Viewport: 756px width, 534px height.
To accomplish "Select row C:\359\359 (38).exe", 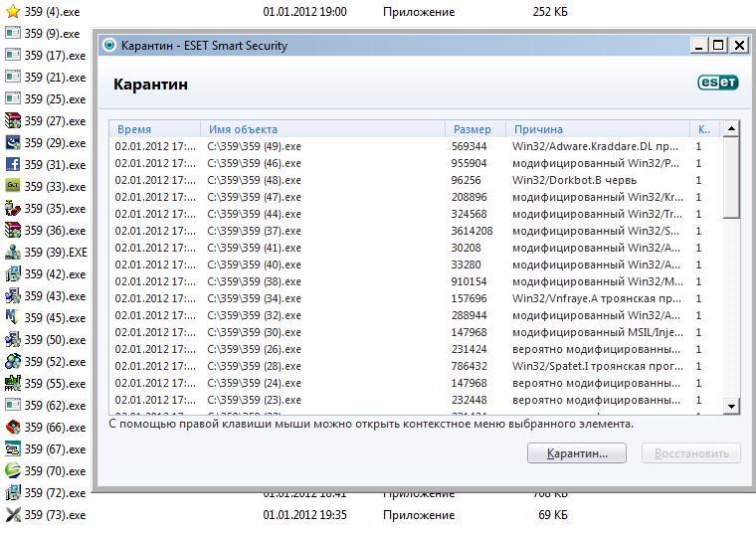I will coord(416,281).
